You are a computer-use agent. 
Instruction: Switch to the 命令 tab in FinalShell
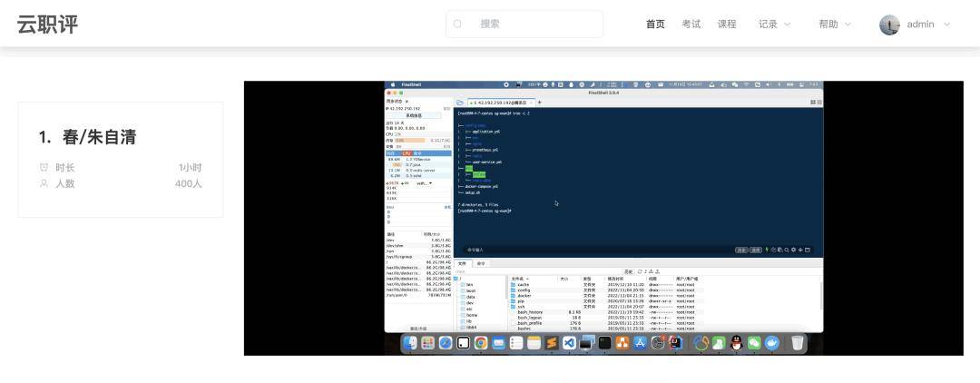(481, 264)
